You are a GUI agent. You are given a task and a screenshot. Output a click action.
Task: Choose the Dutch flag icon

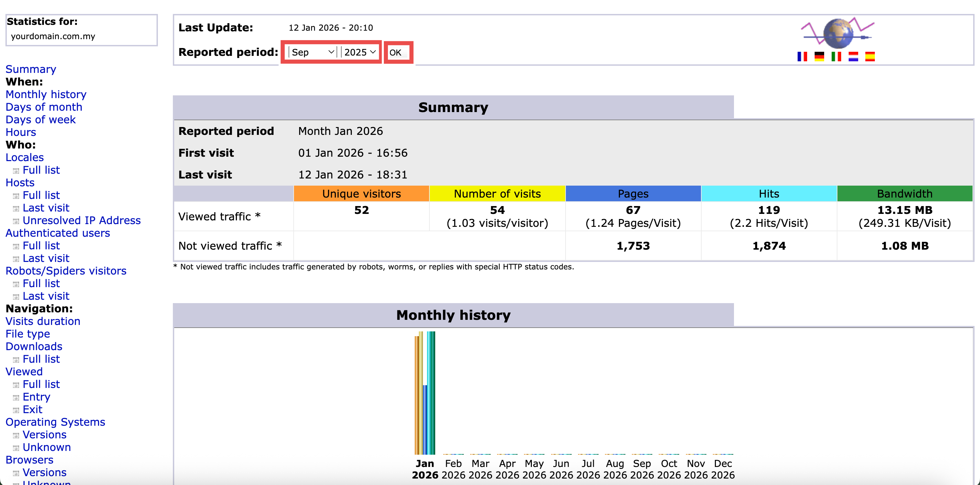[x=853, y=57]
